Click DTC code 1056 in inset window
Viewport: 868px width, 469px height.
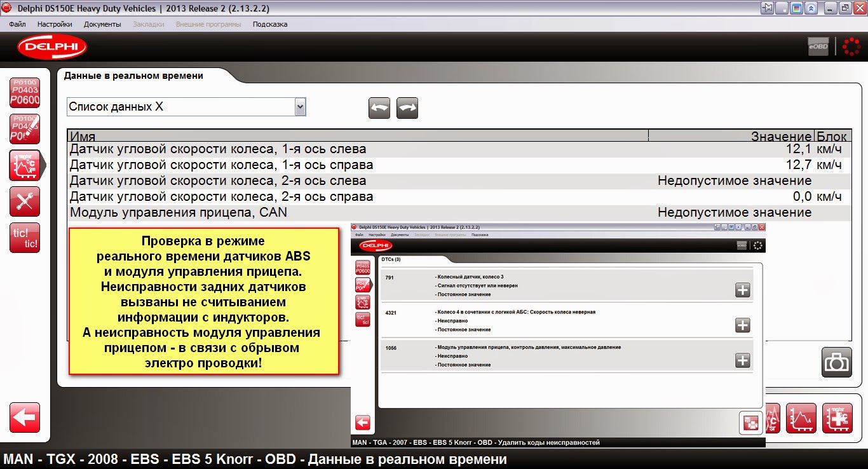point(391,348)
